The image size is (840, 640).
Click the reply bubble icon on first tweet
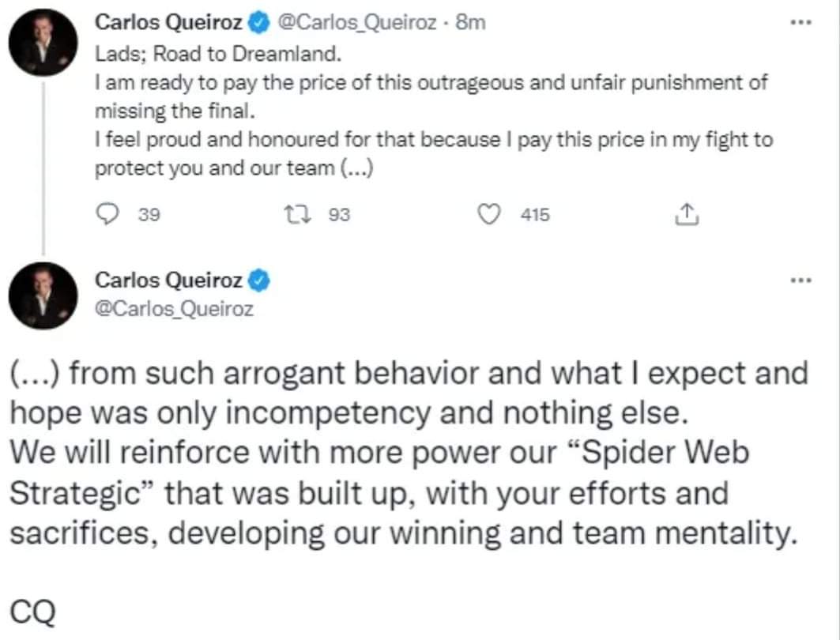107,214
